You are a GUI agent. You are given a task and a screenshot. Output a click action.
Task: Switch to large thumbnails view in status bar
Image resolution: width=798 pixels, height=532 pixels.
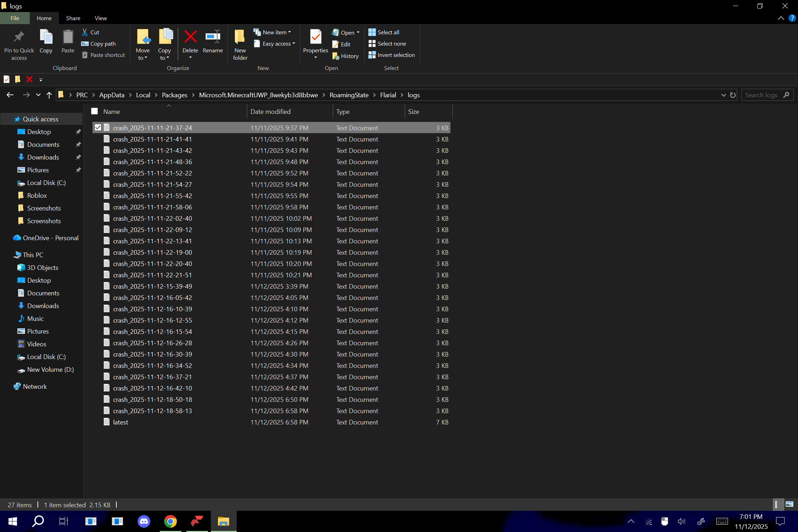(789, 504)
